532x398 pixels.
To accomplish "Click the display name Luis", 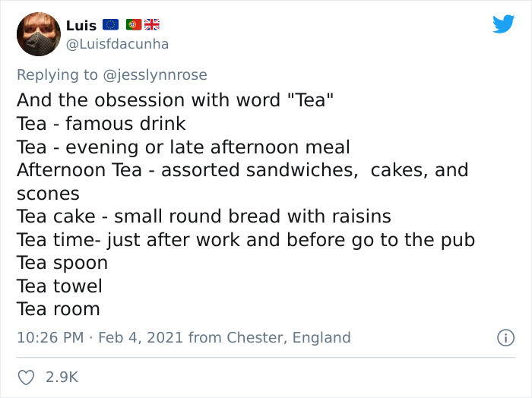I will tap(81, 24).
